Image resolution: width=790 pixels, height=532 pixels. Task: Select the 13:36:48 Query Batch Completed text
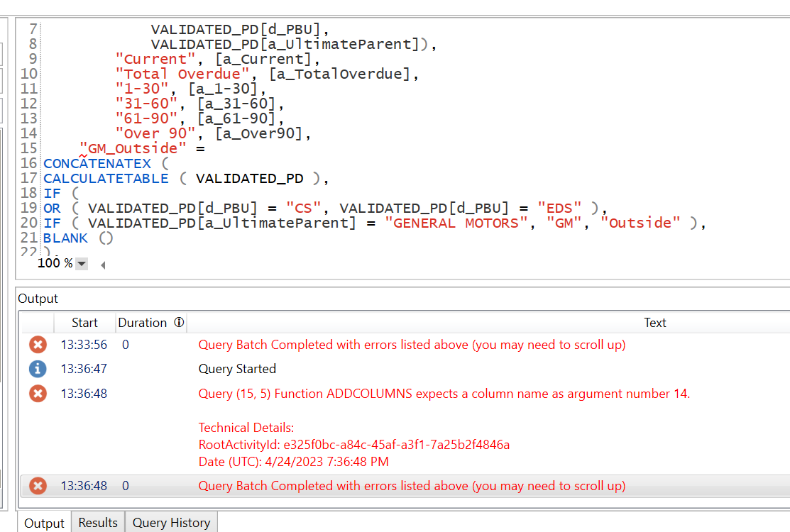(x=412, y=486)
